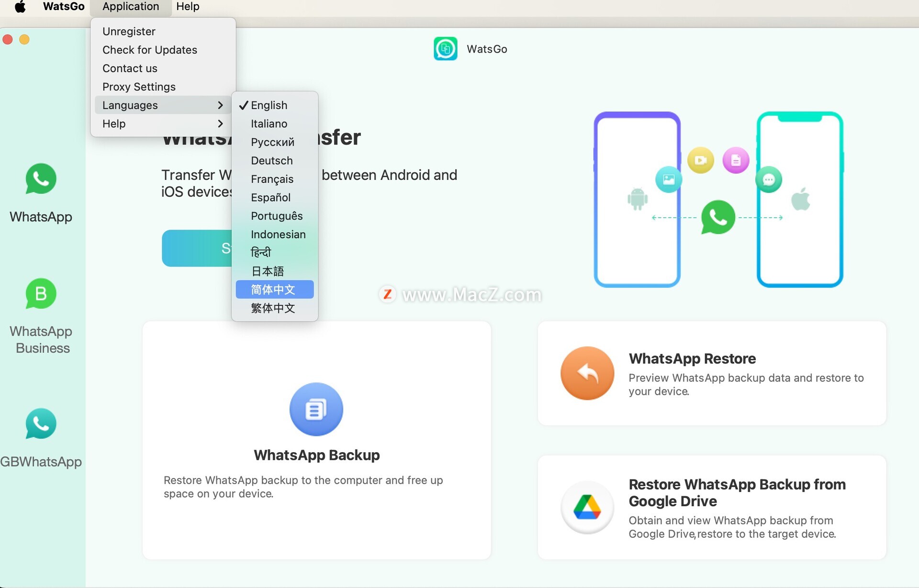Select the WhatsApp Business sidebar icon
The width and height of the screenshot is (919, 588).
point(41,294)
